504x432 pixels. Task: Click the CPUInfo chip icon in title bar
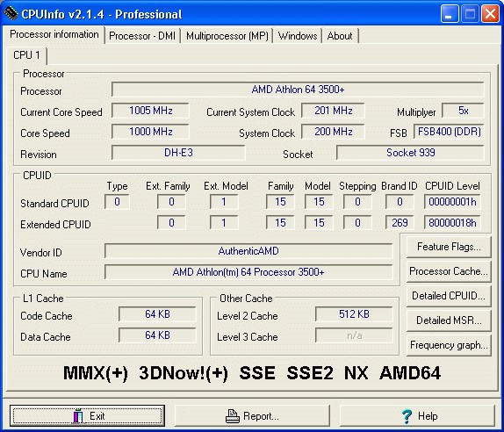coord(11,13)
